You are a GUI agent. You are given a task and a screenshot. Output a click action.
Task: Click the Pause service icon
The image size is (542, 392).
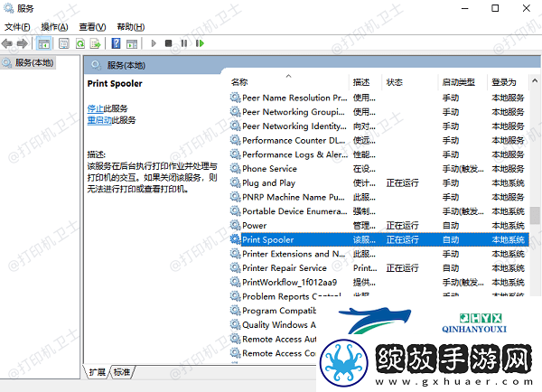(x=184, y=43)
